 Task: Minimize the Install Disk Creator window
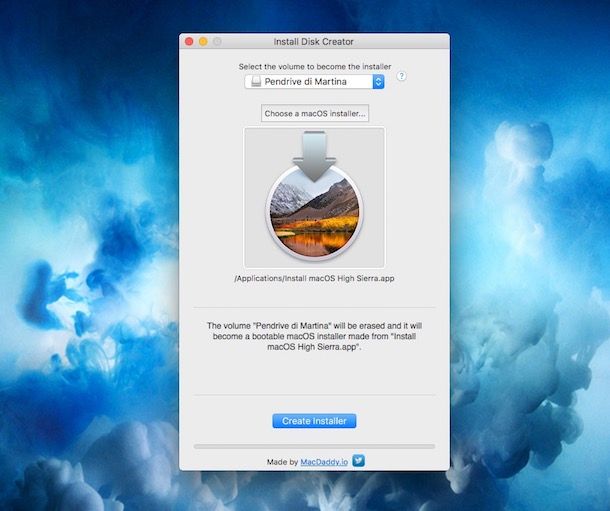[x=203, y=42]
